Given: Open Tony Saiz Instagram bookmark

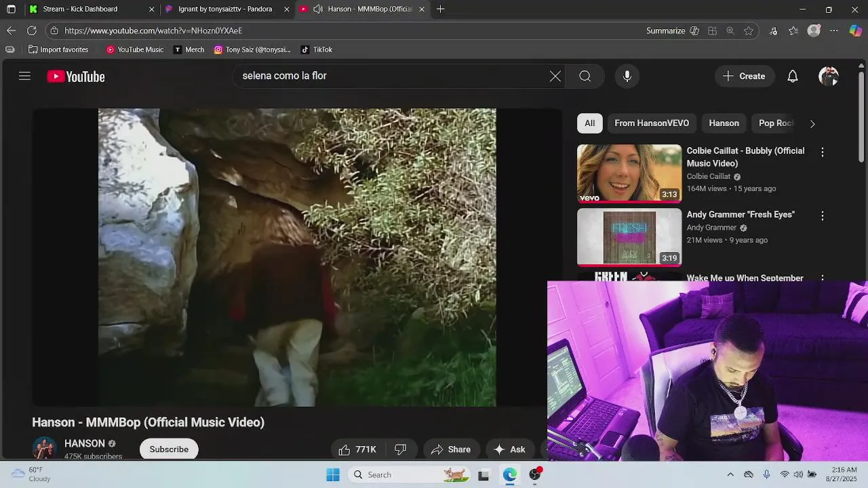Looking at the screenshot, I should [252, 49].
